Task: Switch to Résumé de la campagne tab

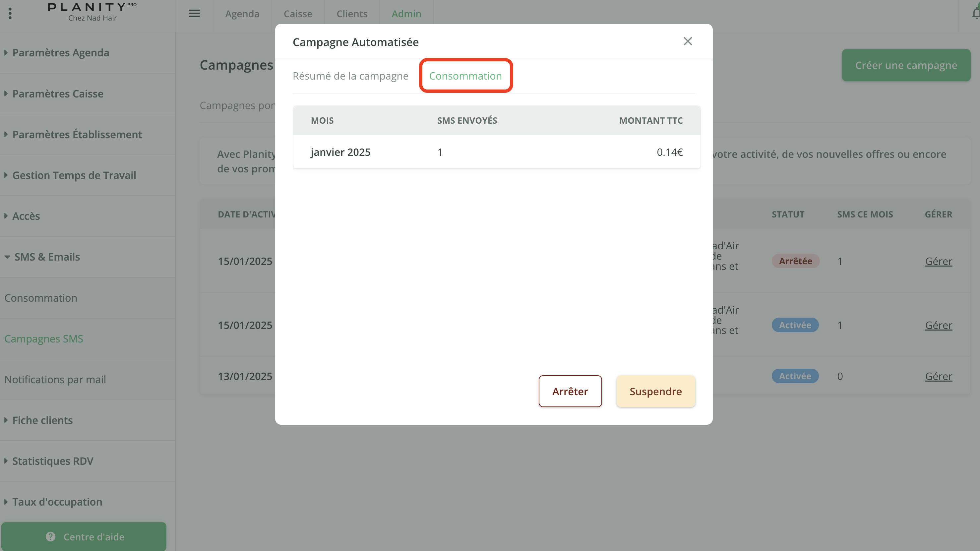Action: coord(350,76)
